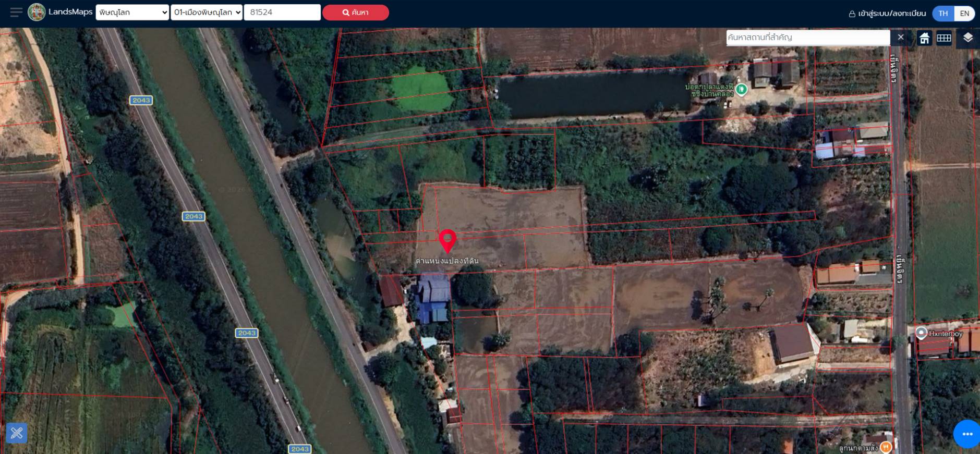Clear the place search box
Image resolution: width=980 pixels, height=454 pixels.
point(900,37)
